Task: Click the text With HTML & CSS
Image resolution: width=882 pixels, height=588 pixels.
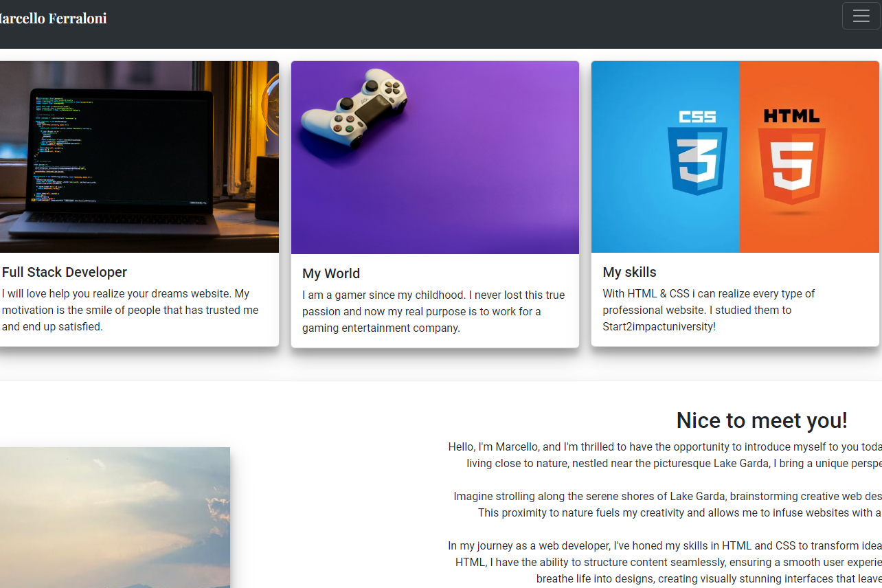Action: click(x=709, y=310)
